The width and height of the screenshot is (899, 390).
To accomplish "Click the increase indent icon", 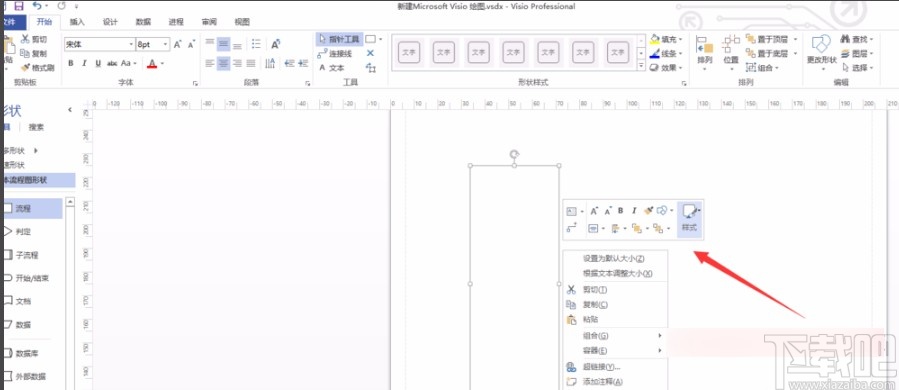I will pos(303,63).
